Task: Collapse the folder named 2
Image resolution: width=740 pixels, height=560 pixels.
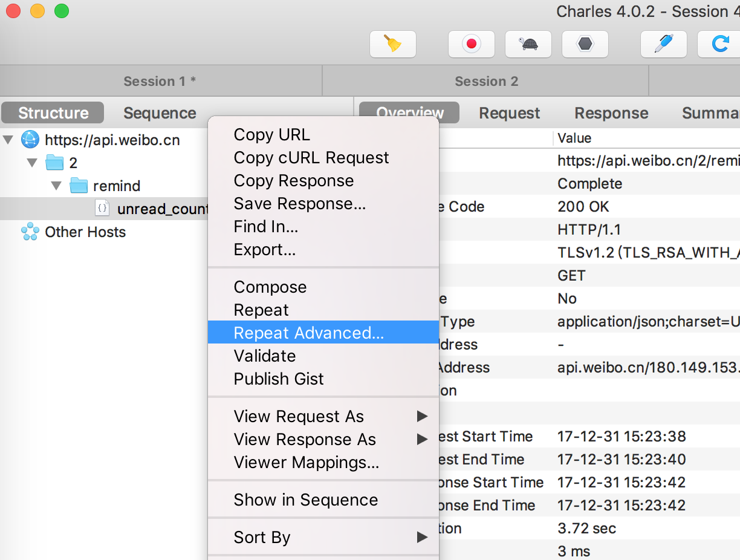Action: 33,163
